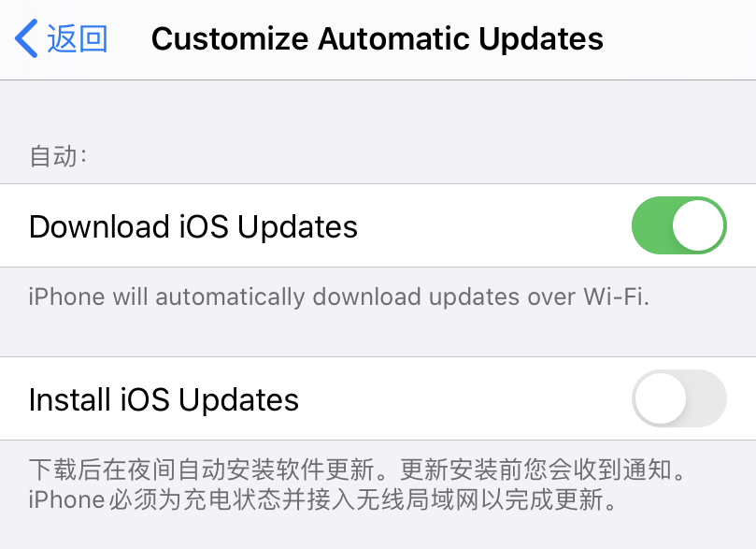Tap the blue back chevron arrow
Screen dimensions: 756x549
click(x=26, y=38)
